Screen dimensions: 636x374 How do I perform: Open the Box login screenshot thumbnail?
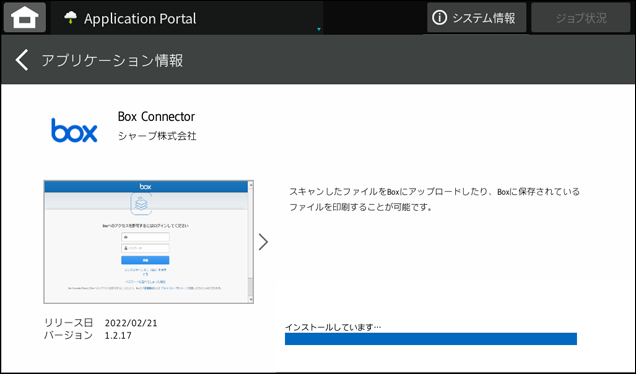(x=148, y=242)
